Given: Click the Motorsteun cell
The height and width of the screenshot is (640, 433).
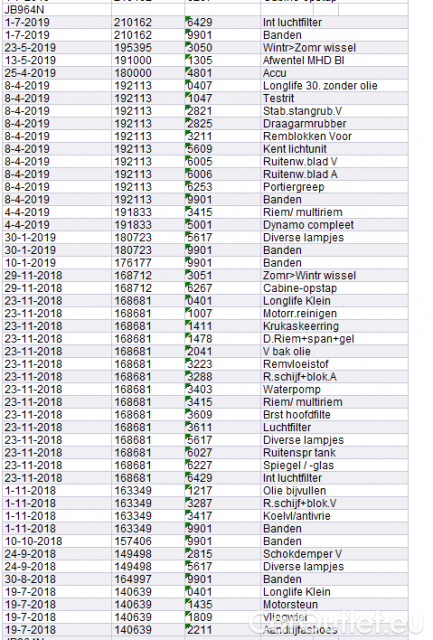Looking at the screenshot, I should pos(334,604).
